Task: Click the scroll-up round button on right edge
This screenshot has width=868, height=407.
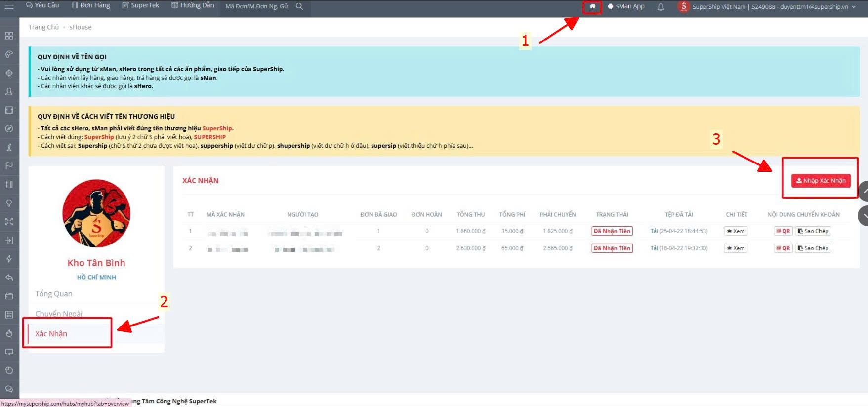Action: tap(864, 191)
